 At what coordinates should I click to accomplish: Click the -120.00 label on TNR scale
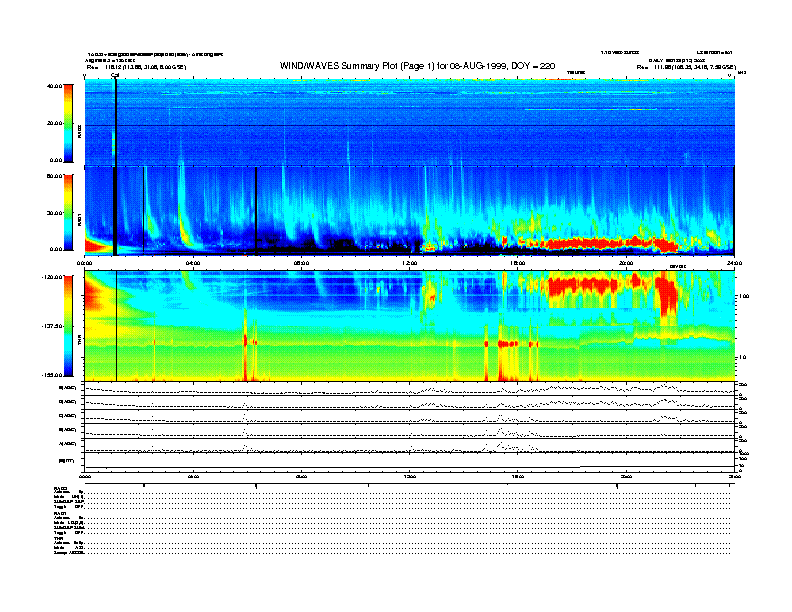pyautogui.click(x=52, y=277)
